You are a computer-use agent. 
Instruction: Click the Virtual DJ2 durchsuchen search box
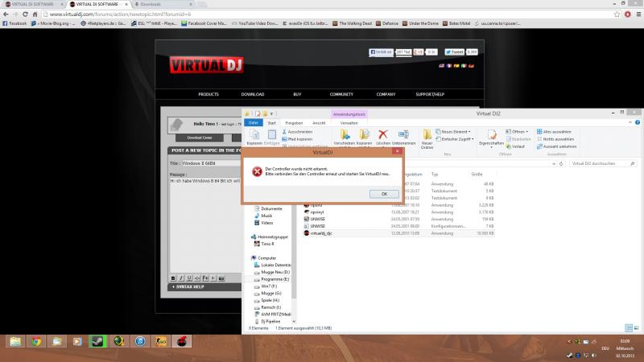(602, 163)
